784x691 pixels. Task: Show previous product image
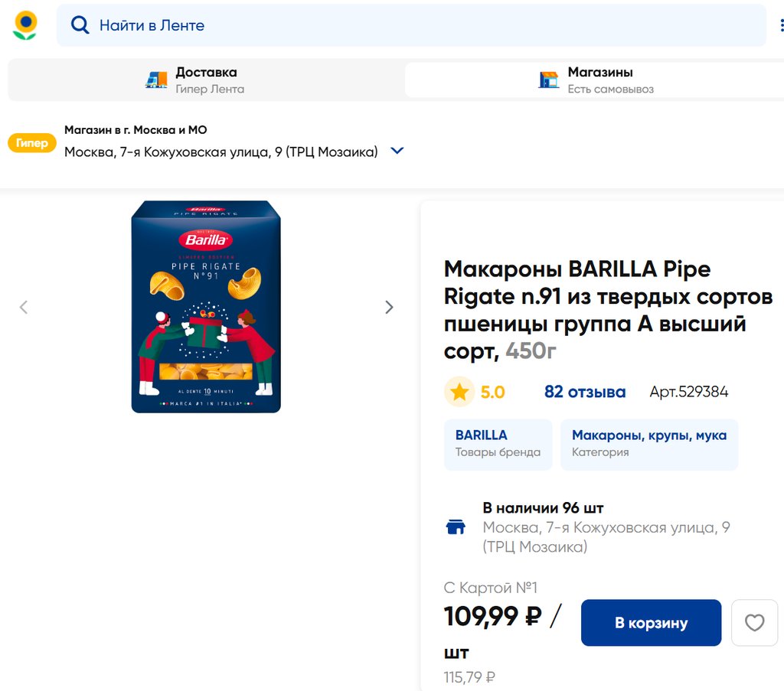click(x=24, y=307)
